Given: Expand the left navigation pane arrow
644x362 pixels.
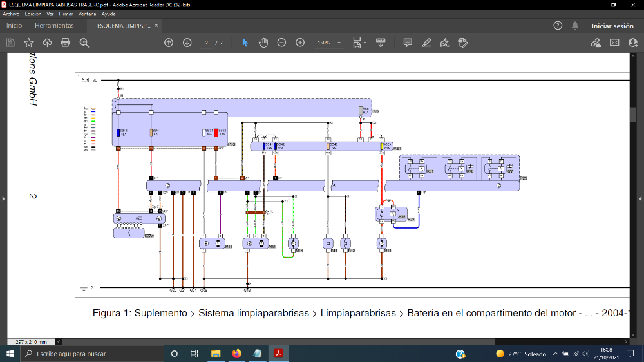Looking at the screenshot, I should click(x=3, y=199).
